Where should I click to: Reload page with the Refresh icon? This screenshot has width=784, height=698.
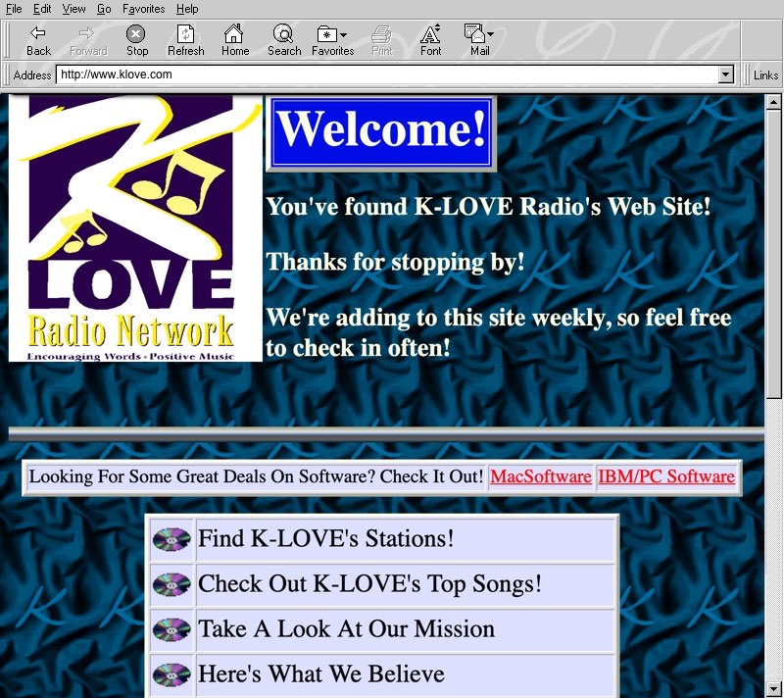pyautogui.click(x=185, y=35)
